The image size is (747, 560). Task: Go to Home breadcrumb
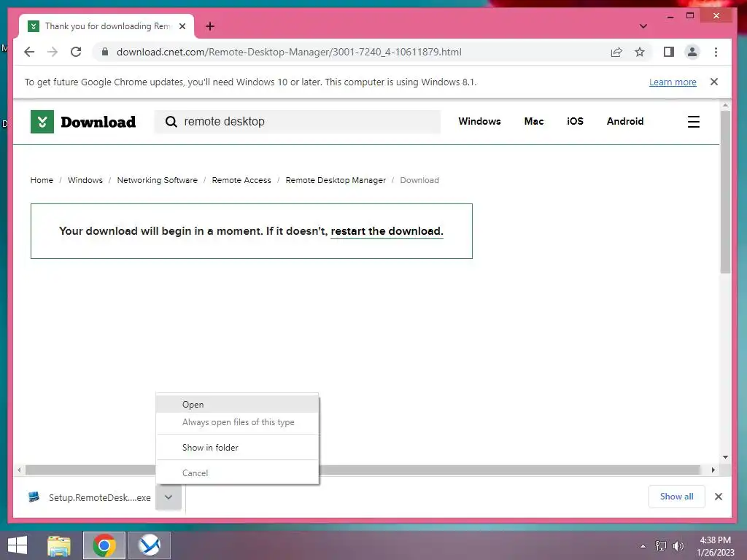click(42, 180)
